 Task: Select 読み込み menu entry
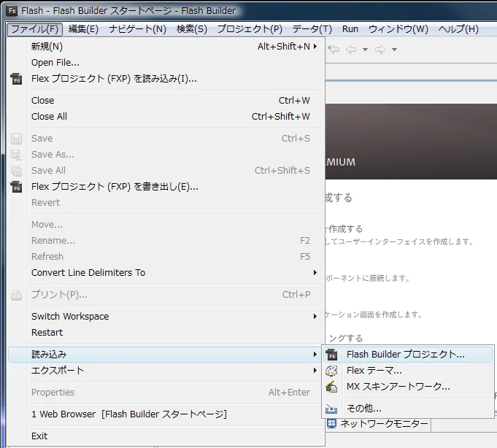click(166, 354)
